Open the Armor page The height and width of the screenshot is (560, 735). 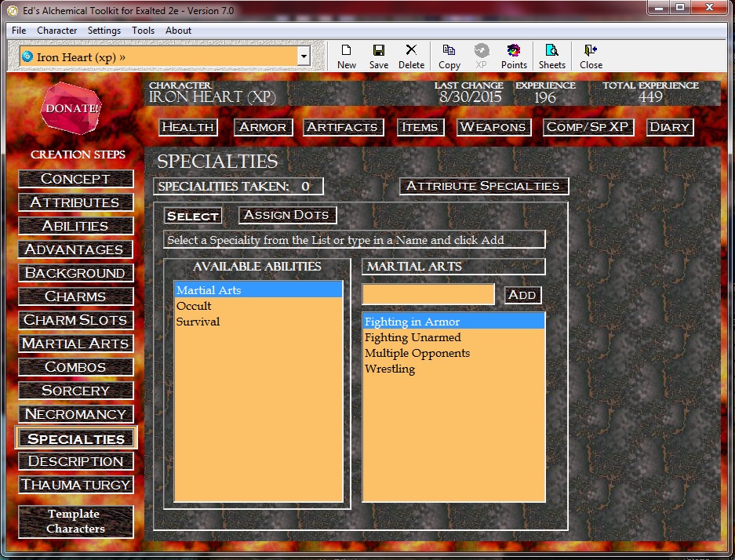tap(263, 127)
